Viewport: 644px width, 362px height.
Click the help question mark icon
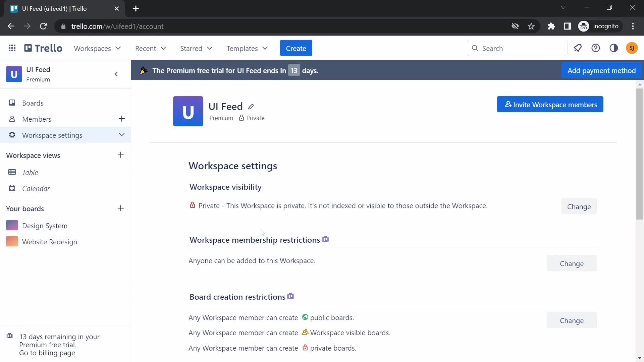pos(596,48)
